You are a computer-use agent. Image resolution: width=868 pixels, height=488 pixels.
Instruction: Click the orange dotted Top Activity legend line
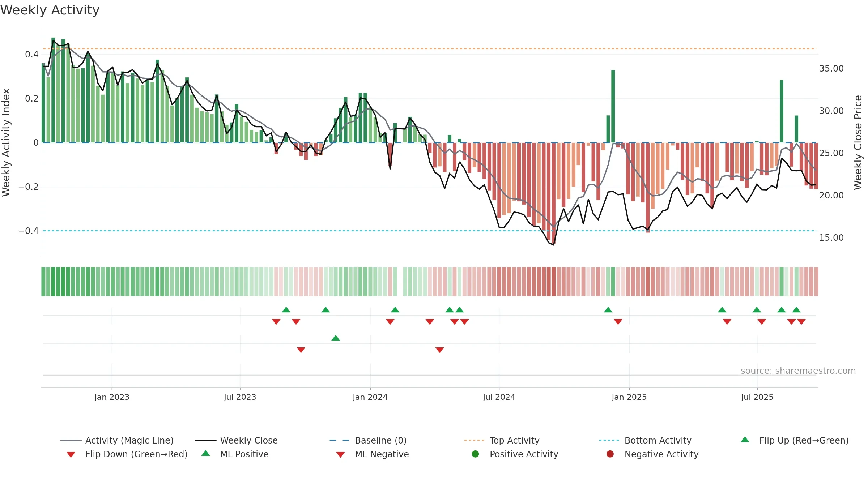coord(474,440)
